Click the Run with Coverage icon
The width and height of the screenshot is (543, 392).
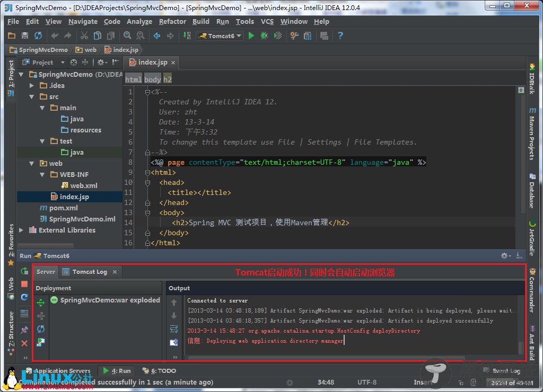click(x=278, y=35)
